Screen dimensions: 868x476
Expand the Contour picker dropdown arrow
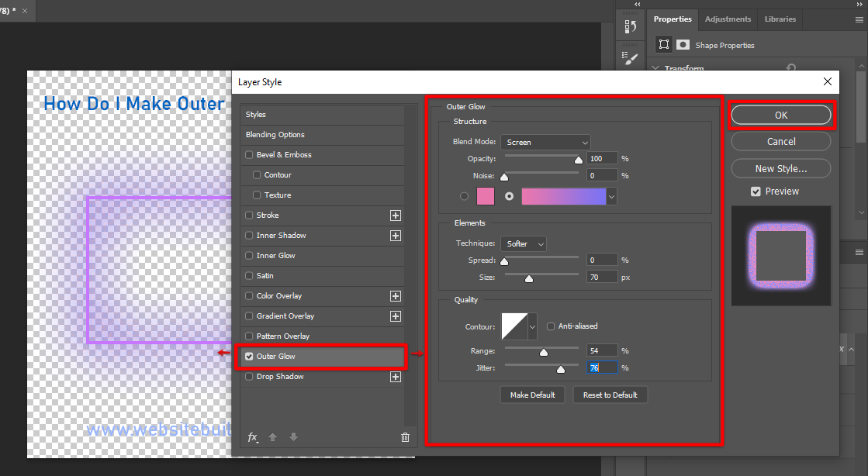pos(532,327)
